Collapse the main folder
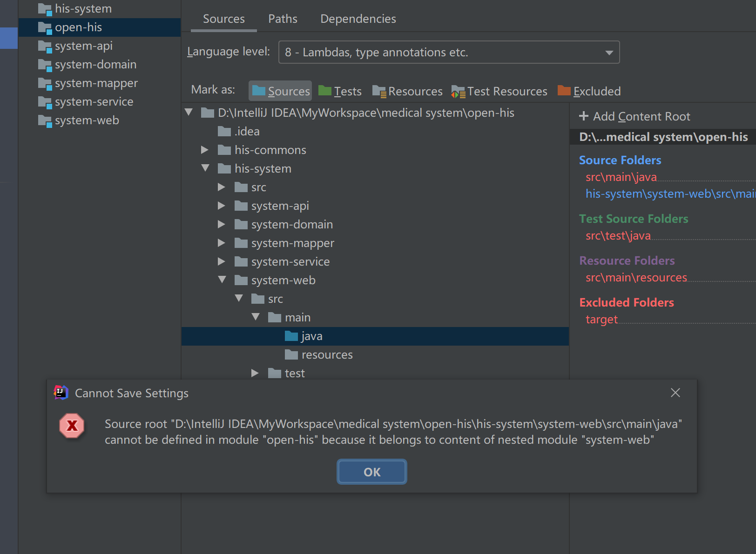The height and width of the screenshot is (554, 756). [256, 317]
